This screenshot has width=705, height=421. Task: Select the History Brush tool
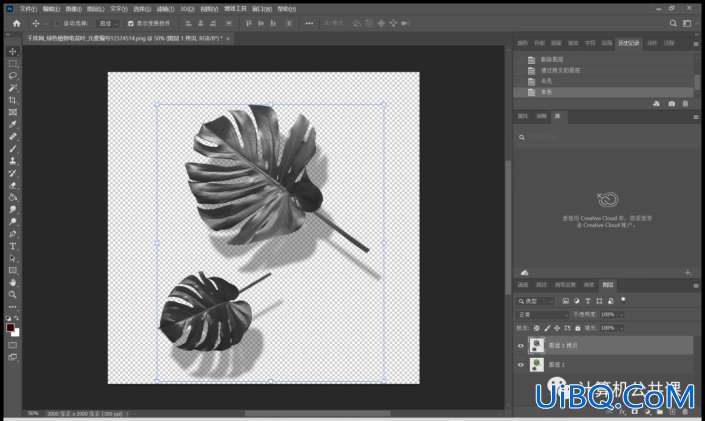tap(13, 173)
